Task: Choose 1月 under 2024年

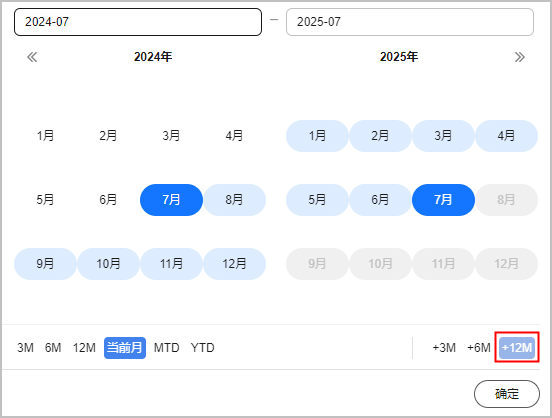Action: pos(45,136)
